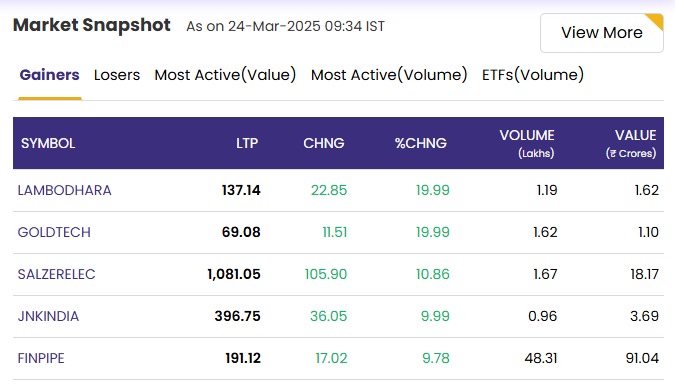675x385 pixels.
Task: Click the CHNG column header
Action: tap(324, 143)
